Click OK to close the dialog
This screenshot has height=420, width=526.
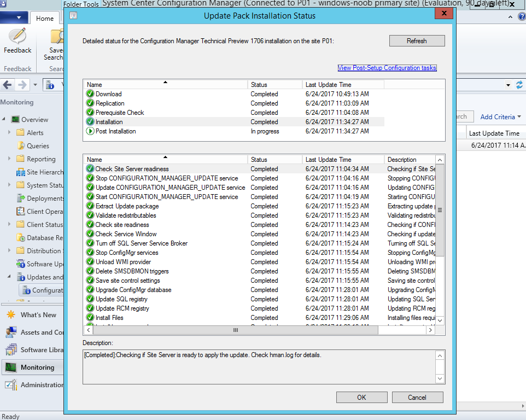click(361, 398)
